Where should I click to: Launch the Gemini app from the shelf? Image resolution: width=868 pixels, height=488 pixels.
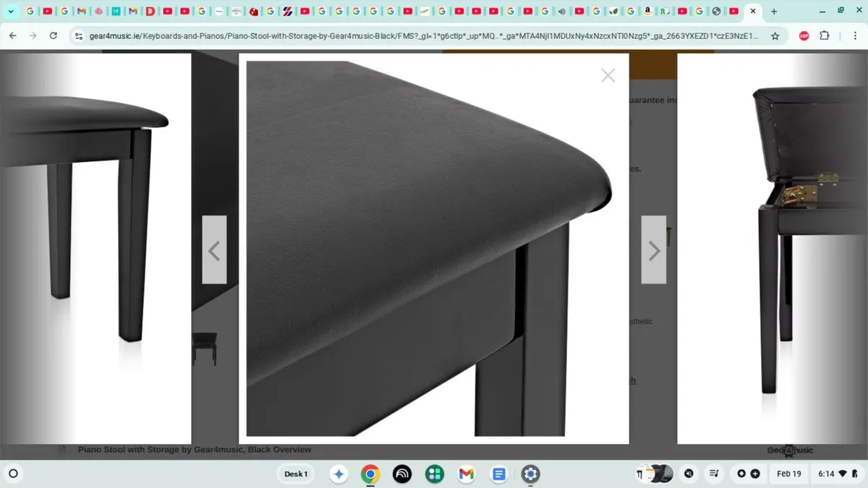coord(337,474)
